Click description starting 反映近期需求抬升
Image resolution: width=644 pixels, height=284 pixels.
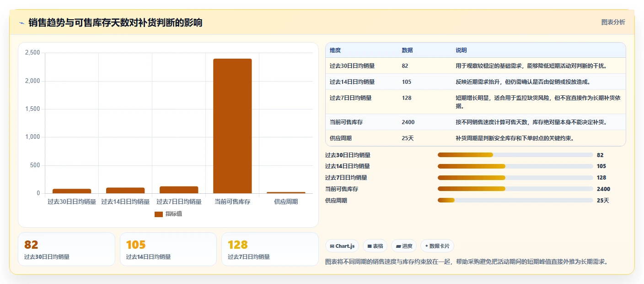point(523,82)
